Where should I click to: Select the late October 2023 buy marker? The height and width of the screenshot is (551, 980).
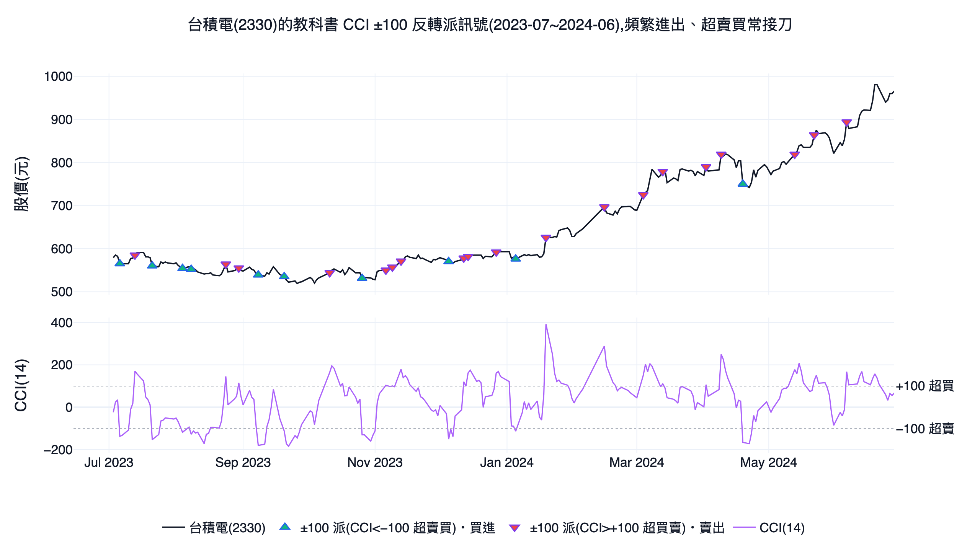362,277
